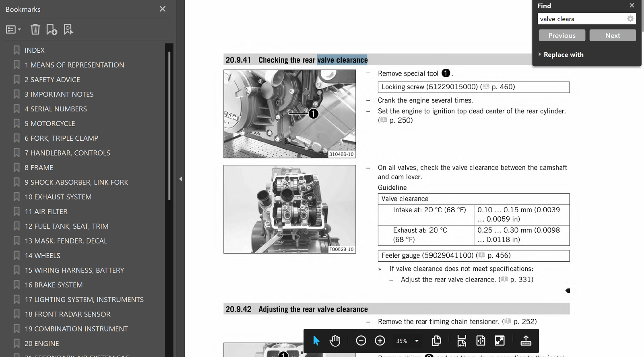Screen dimensions: 644x357
Task: Select 14 WHEELS bookmark
Action: coord(43,256)
